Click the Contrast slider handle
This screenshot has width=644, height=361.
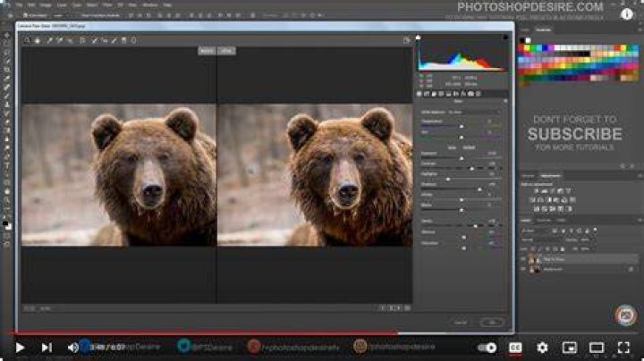tap(472, 169)
